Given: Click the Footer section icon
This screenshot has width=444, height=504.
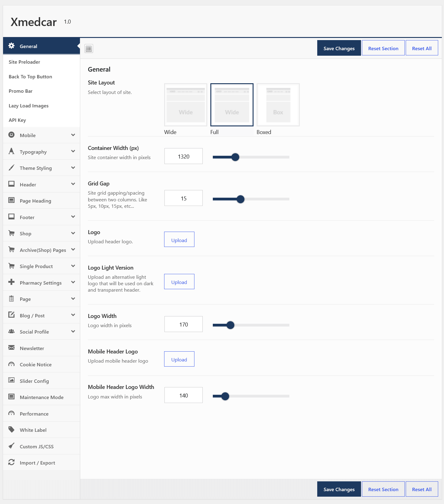Looking at the screenshot, I should pos(11,217).
